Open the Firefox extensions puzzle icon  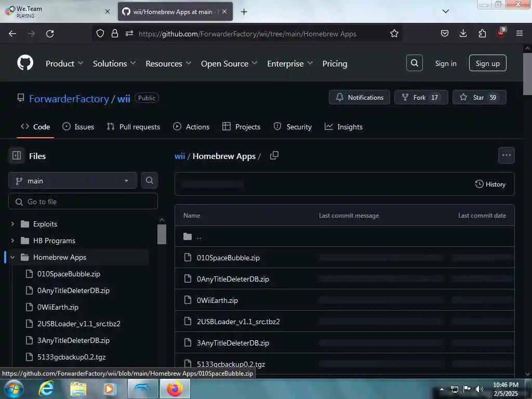point(482,33)
